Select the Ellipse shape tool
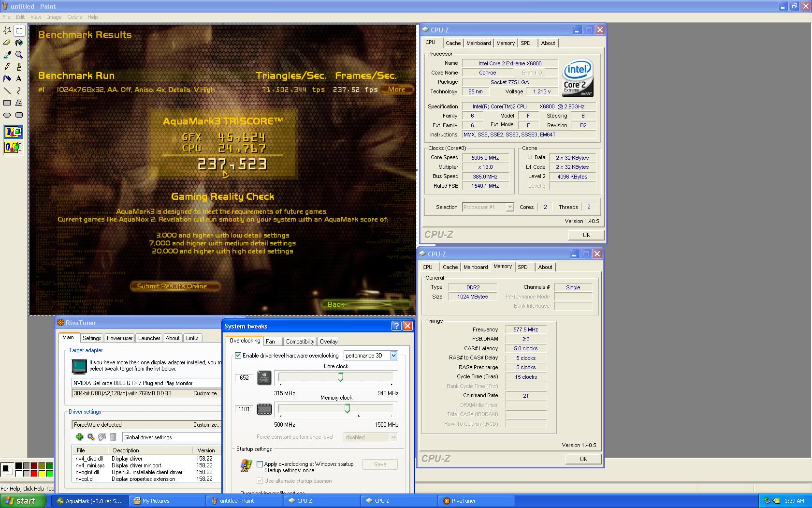The height and width of the screenshot is (508, 812). [7, 115]
